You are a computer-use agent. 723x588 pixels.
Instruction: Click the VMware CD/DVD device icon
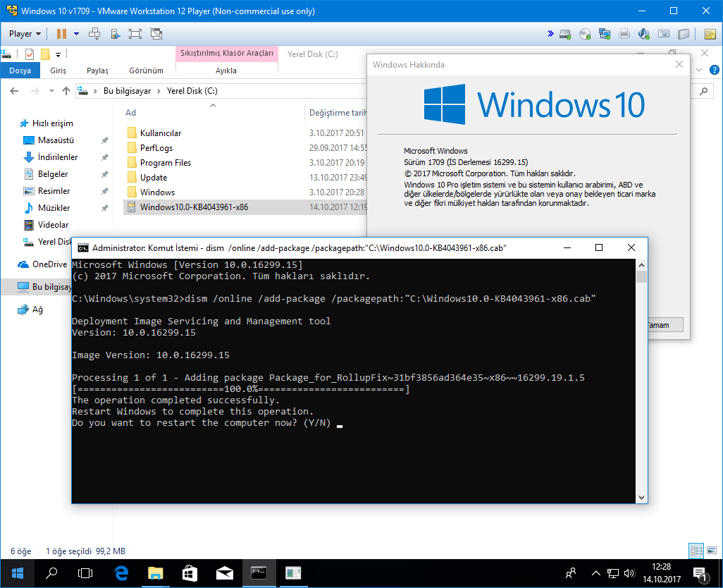tap(585, 34)
